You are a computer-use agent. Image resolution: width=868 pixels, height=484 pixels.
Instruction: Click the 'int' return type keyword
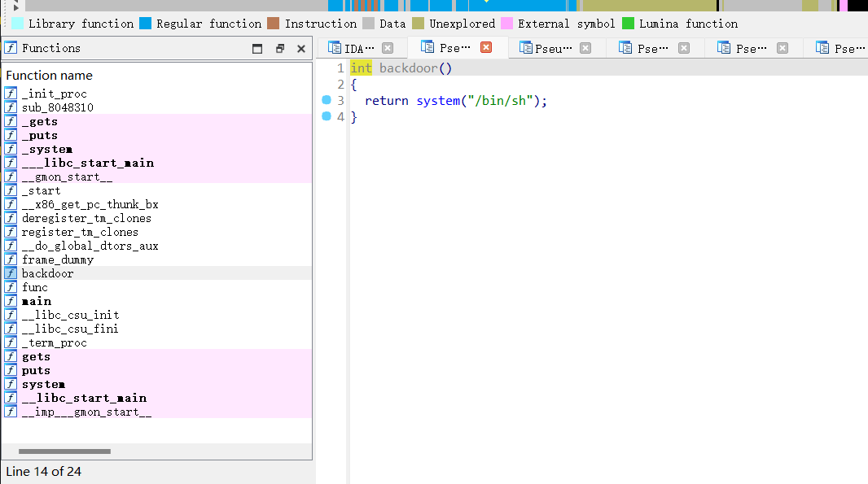[x=361, y=68]
